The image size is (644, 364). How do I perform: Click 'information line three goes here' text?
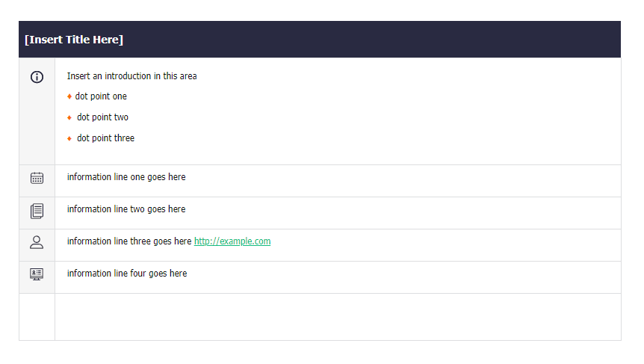coord(129,241)
